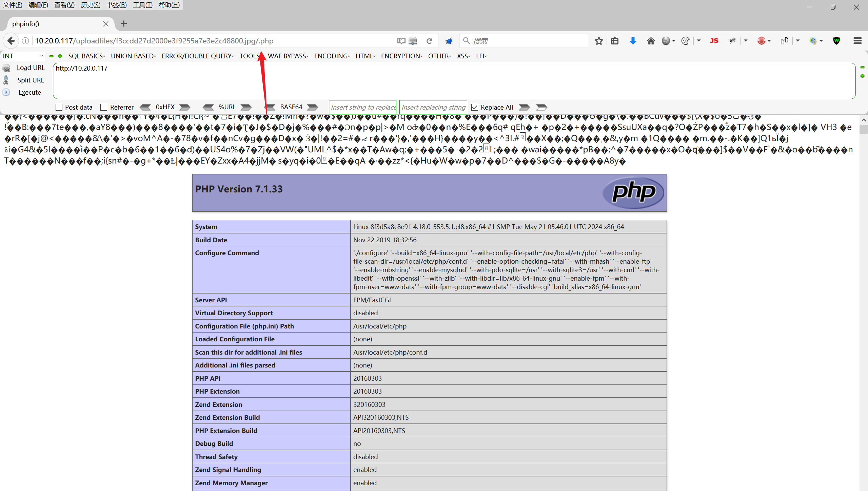Click the browser back arrow button

click(11, 41)
